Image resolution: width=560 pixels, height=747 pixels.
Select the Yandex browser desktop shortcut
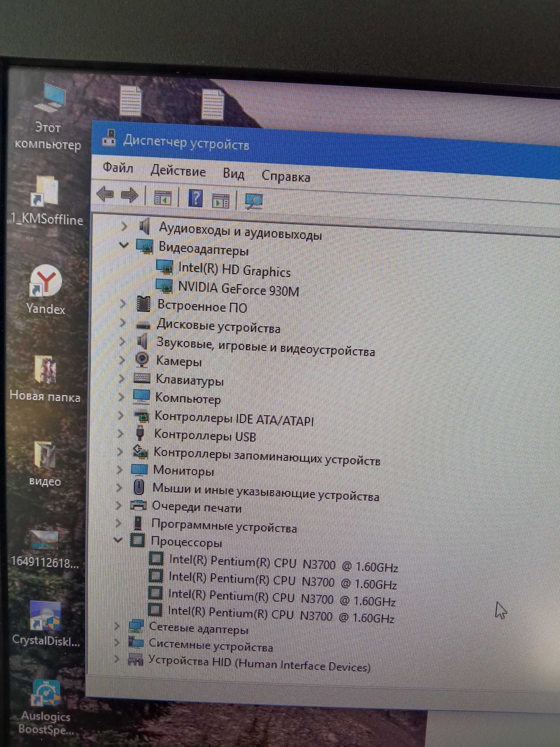coord(46,290)
